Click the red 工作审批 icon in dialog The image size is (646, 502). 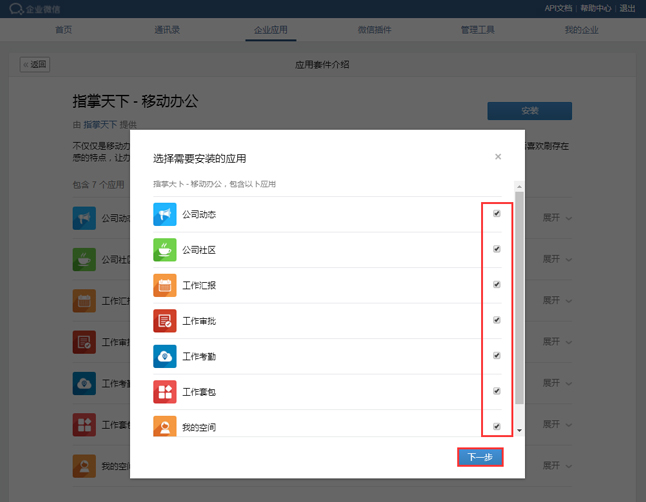pyautogui.click(x=165, y=321)
